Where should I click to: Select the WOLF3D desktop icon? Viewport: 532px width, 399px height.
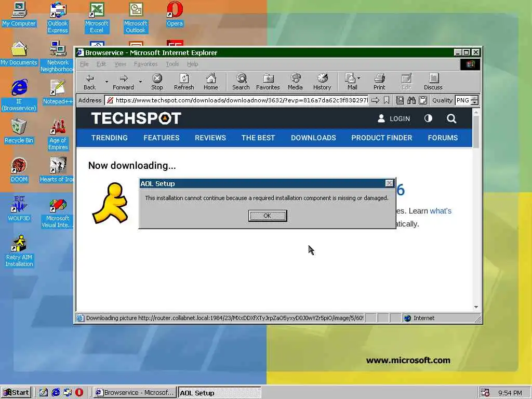click(19, 209)
